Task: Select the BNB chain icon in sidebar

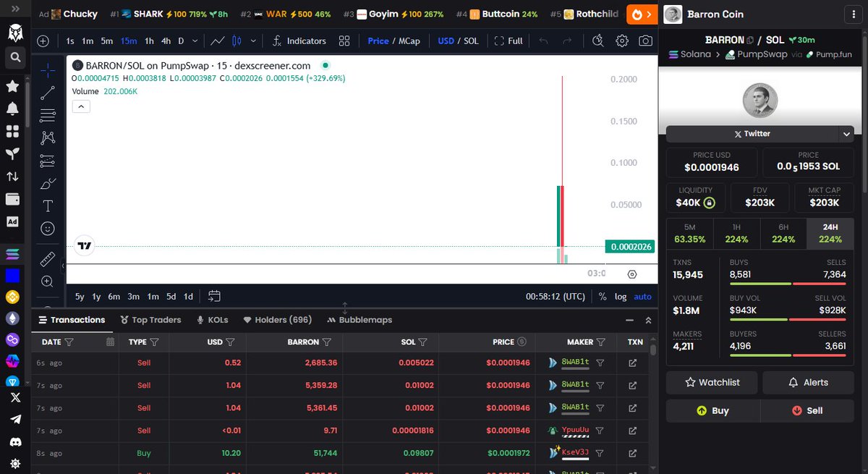Action: (12, 297)
